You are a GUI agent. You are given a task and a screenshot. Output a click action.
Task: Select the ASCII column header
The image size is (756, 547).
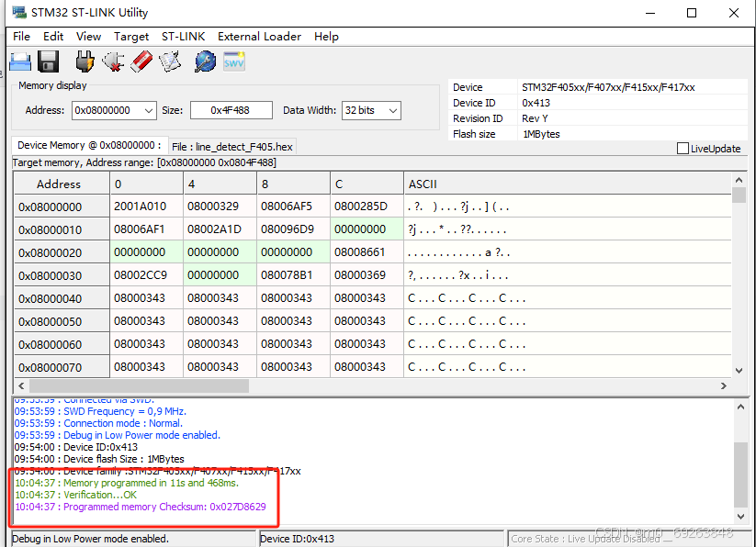click(567, 184)
